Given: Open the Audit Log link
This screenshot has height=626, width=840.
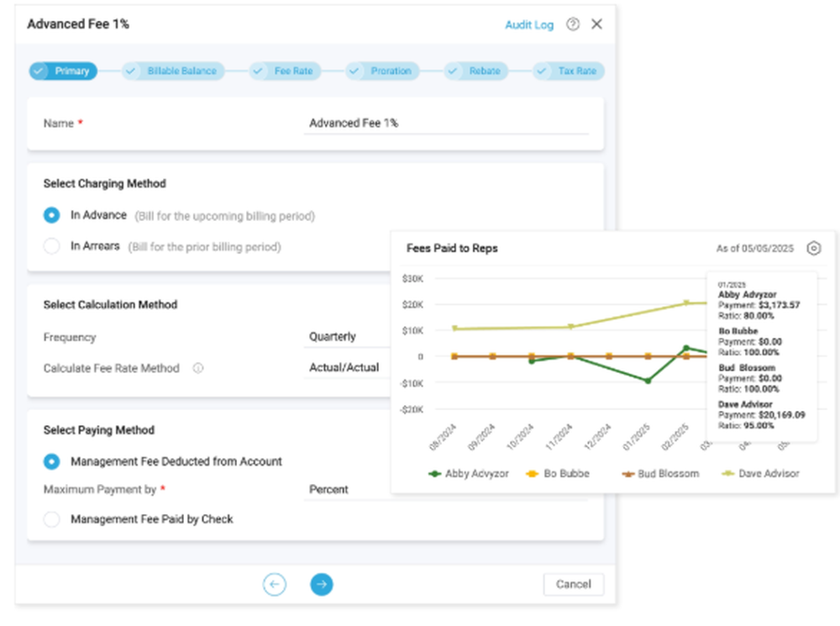Looking at the screenshot, I should point(529,25).
